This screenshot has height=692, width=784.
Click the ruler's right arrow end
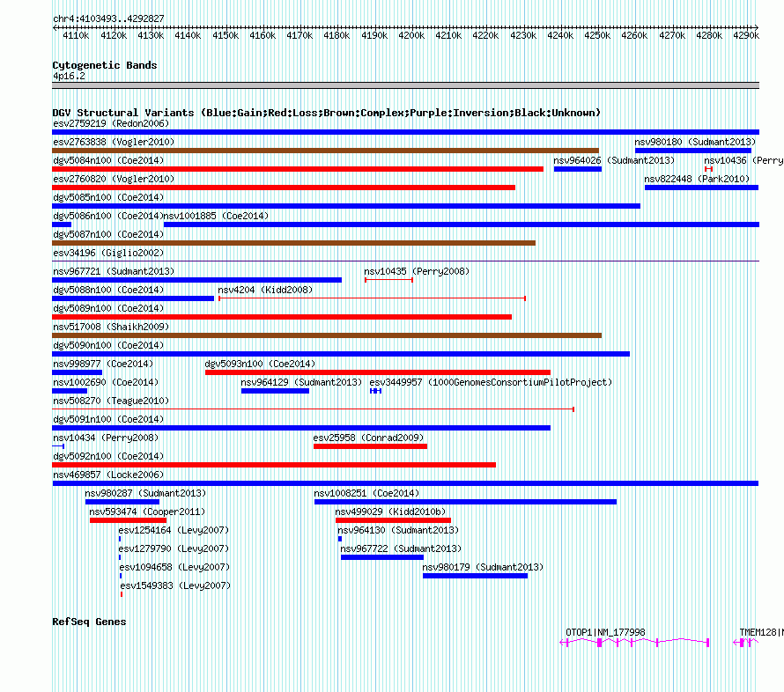(x=757, y=27)
